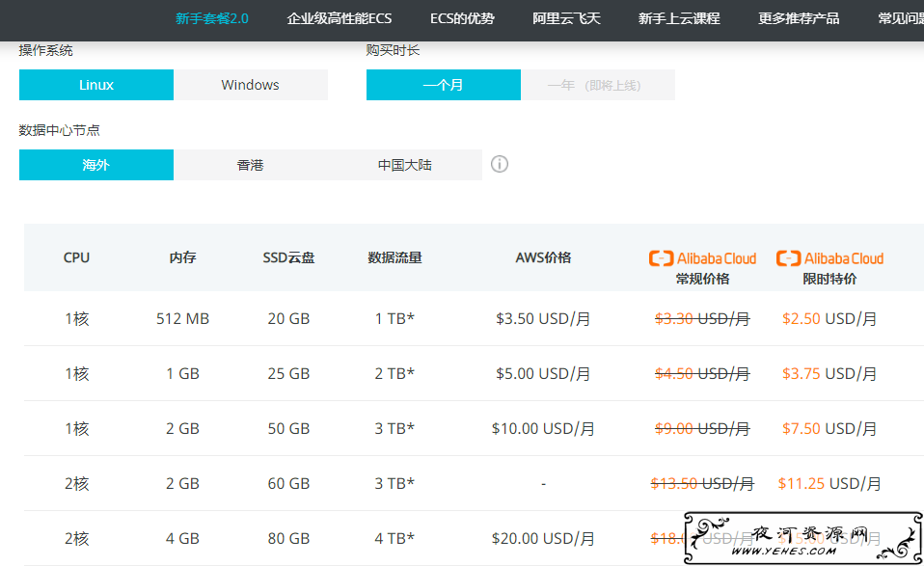Select the Linux operating system option
The height and width of the screenshot is (566, 924).
click(96, 85)
